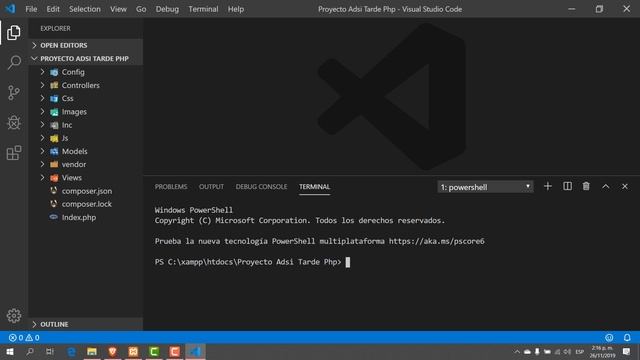Expand the Js folder
The image size is (640, 360).
point(86,138)
